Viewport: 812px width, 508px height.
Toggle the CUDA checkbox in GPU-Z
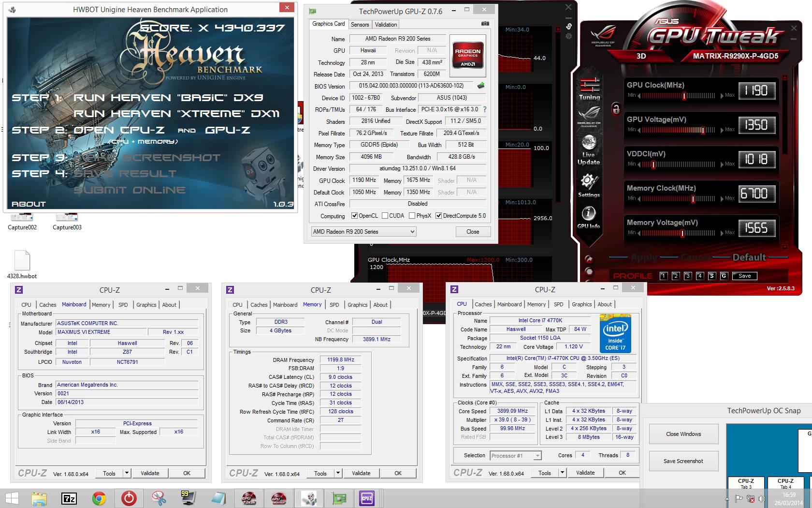coord(385,216)
